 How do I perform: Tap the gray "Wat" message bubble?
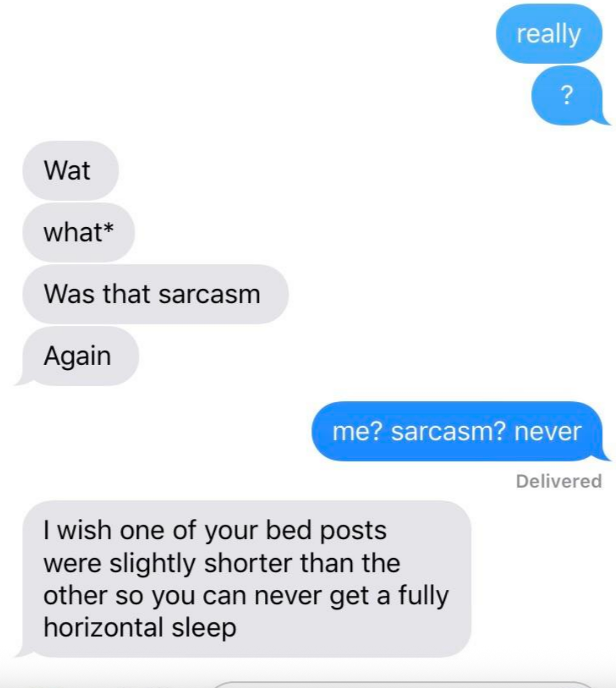(x=70, y=170)
